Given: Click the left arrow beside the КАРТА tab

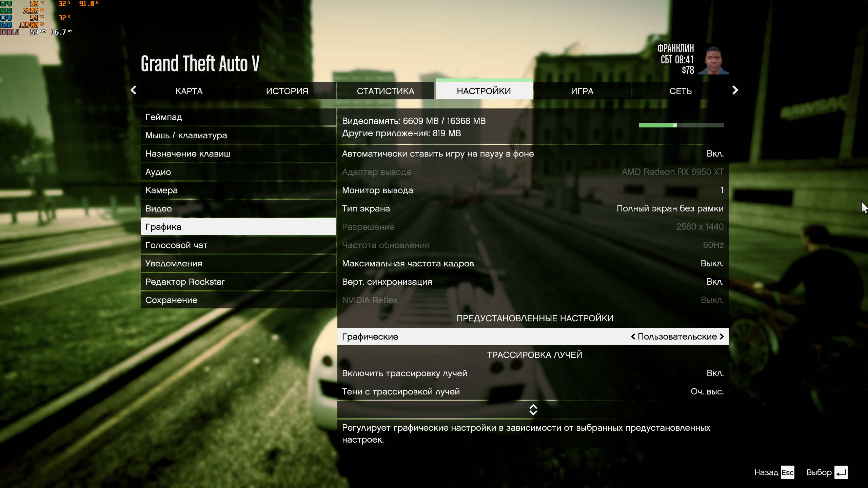Looking at the screenshot, I should click(x=134, y=90).
